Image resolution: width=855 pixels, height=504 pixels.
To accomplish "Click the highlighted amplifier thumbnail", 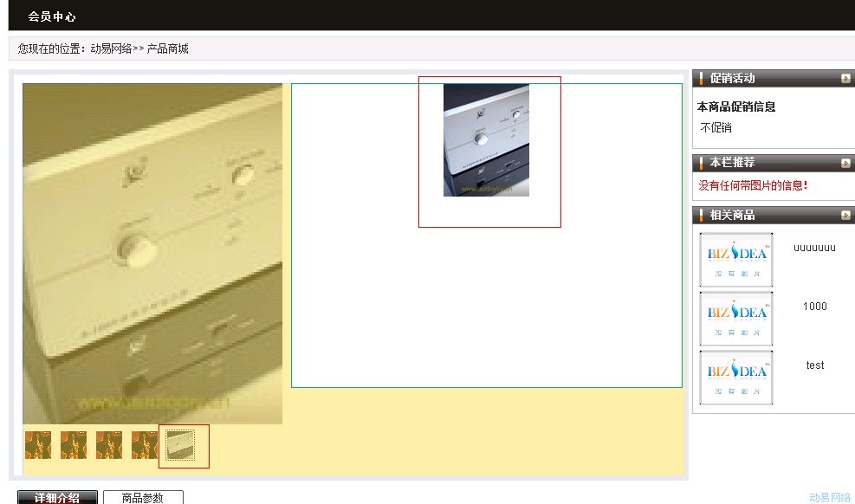I will 181,445.
